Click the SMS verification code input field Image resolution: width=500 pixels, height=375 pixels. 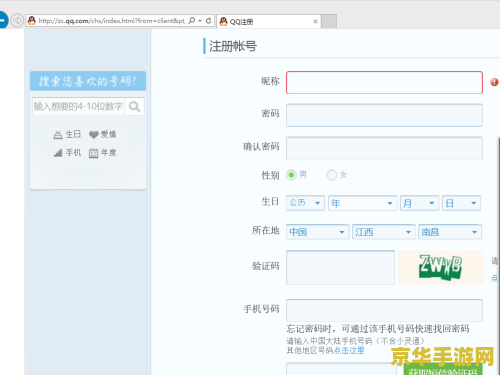coord(341,369)
